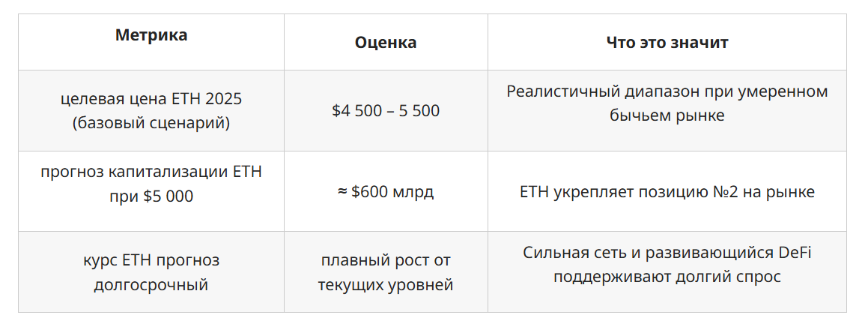This screenshot has width=868, height=327.
Task: Click the Оценка column header
Action: click(386, 43)
